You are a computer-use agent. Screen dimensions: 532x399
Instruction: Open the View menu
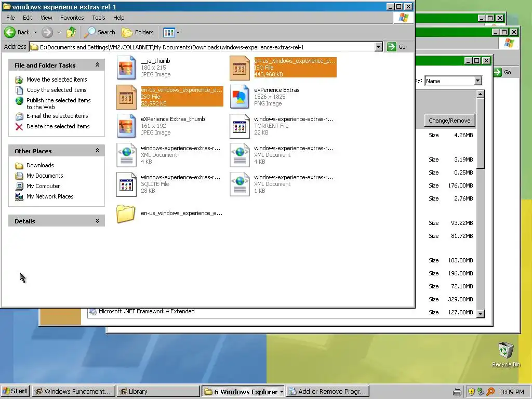[x=46, y=18]
